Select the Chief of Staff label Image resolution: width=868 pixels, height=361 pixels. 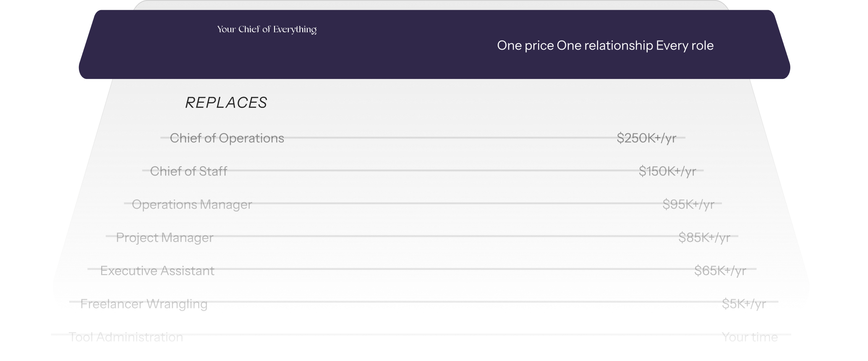coord(188,171)
